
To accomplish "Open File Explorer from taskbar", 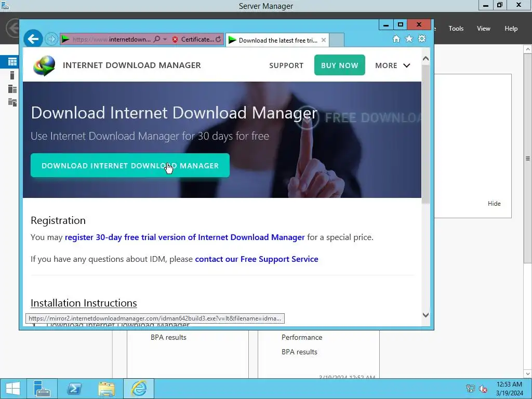I will 107,389.
